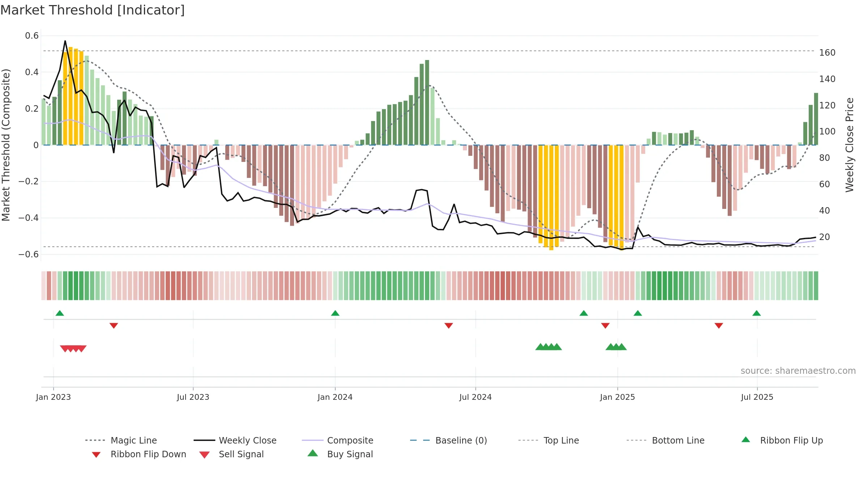Screen dimensions: 868x488
Task: Toggle the Top Line legend entry
Action: (548, 440)
